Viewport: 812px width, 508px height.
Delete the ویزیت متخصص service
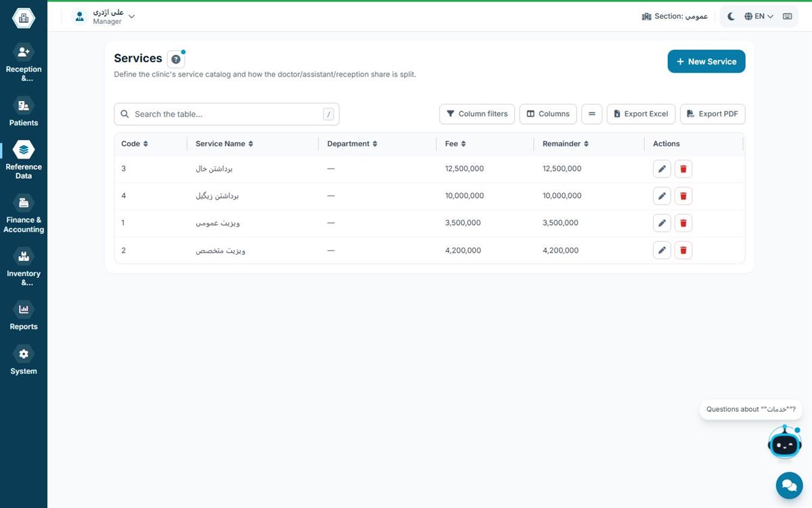click(x=683, y=251)
